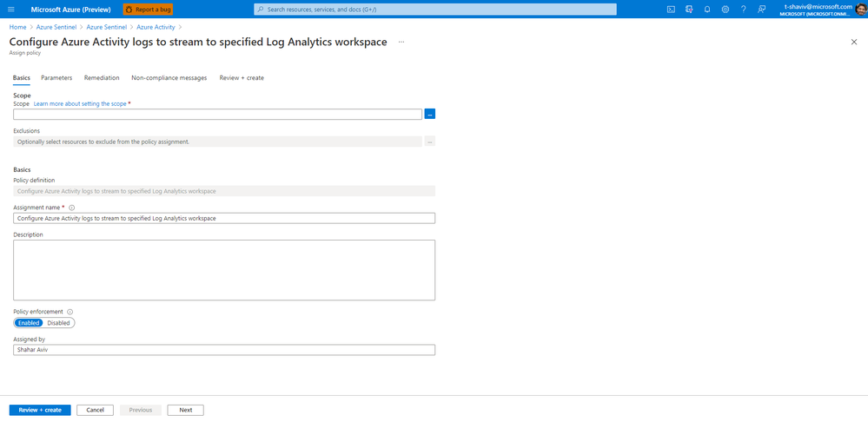This screenshot has width=868, height=422.
Task: Open Learn more about setting the scope
Action: [80, 103]
